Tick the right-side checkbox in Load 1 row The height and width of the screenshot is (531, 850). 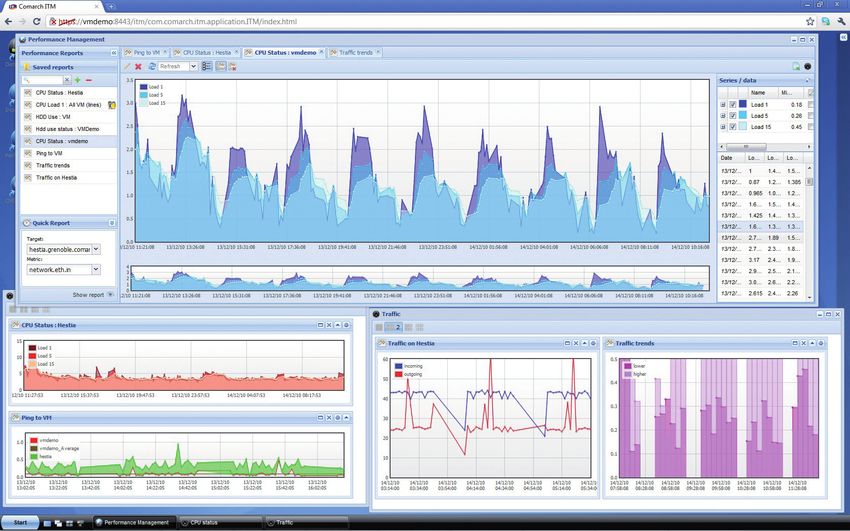(810, 105)
